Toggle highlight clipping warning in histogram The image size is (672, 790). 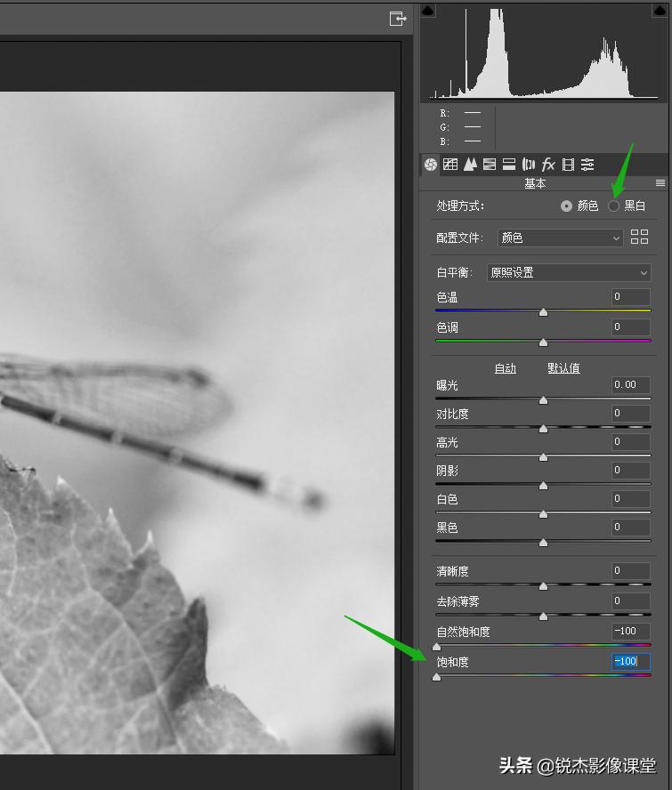point(660,11)
